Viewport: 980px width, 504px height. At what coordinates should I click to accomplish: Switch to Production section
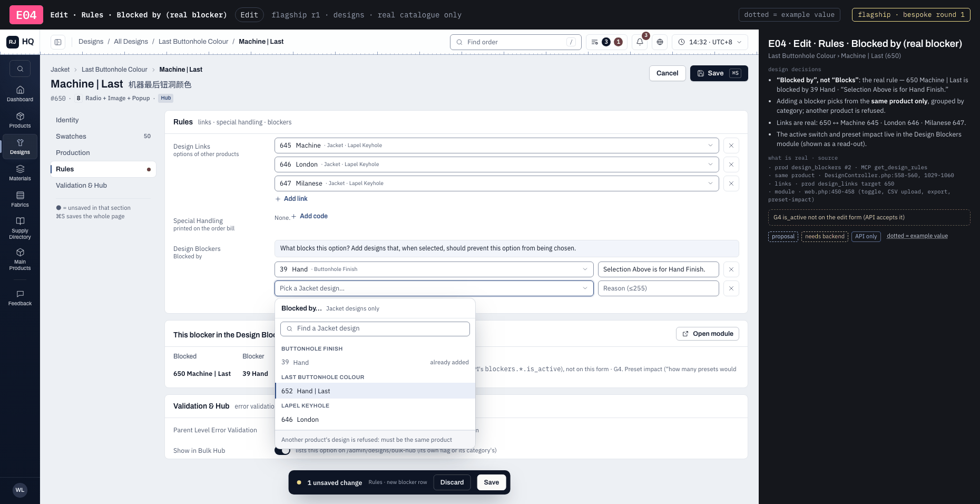pyautogui.click(x=103, y=153)
